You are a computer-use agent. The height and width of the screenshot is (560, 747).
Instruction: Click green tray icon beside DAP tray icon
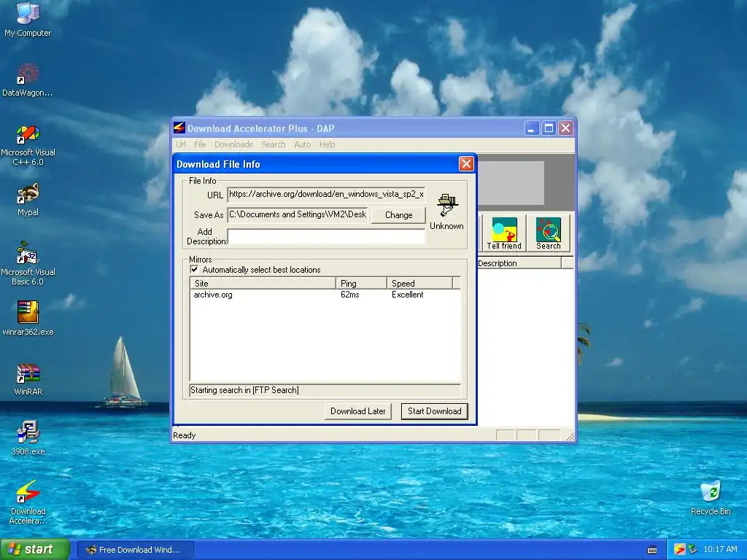click(693, 550)
